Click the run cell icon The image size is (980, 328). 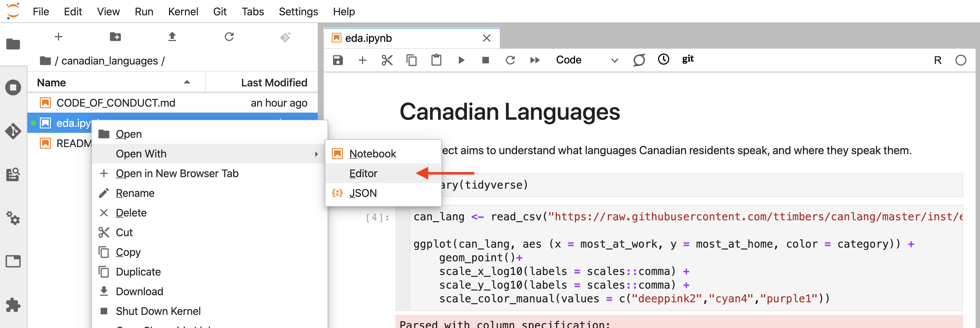click(461, 59)
